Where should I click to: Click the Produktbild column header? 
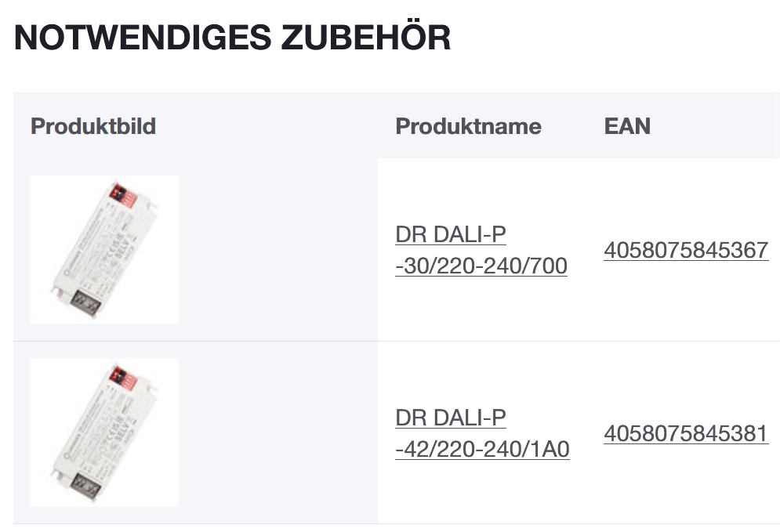click(x=93, y=126)
